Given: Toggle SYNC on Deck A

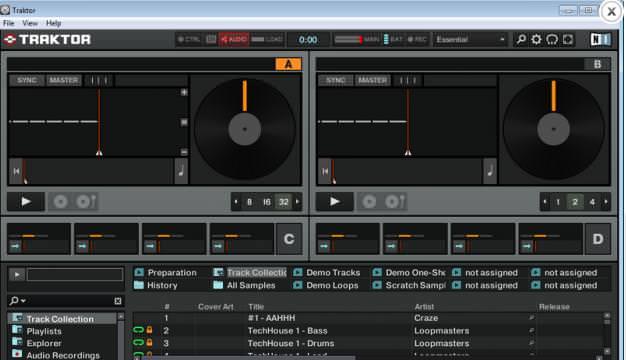Looking at the screenshot, I should [27, 80].
